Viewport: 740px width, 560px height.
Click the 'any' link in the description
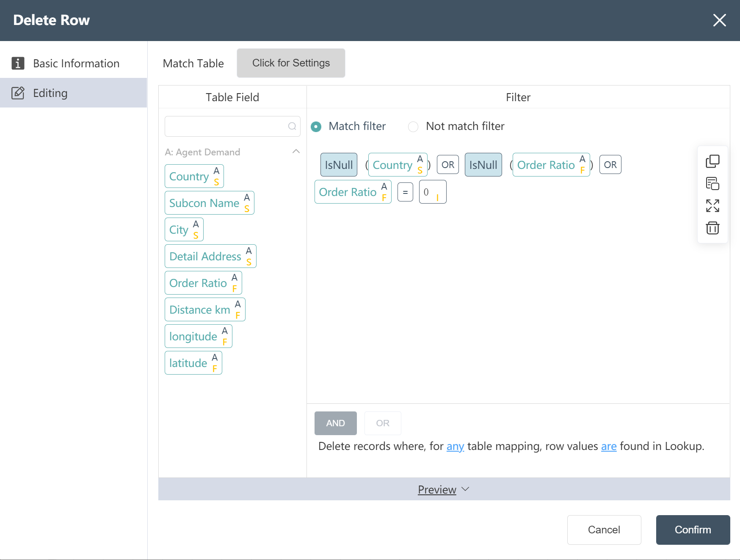(455, 446)
